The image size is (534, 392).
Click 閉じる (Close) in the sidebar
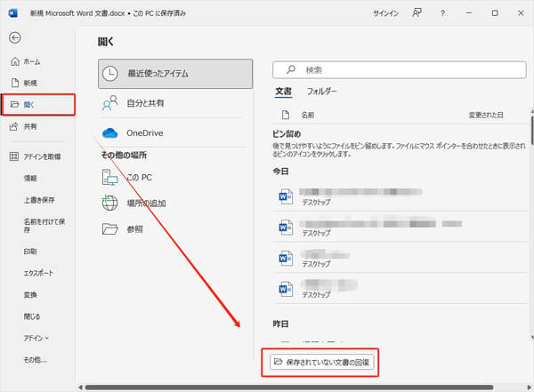[32, 316]
